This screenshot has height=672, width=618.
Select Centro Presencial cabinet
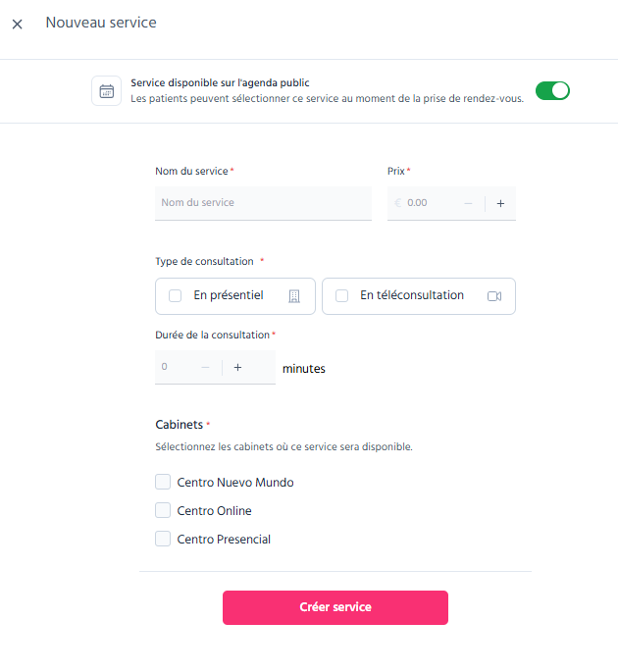pyautogui.click(x=163, y=539)
